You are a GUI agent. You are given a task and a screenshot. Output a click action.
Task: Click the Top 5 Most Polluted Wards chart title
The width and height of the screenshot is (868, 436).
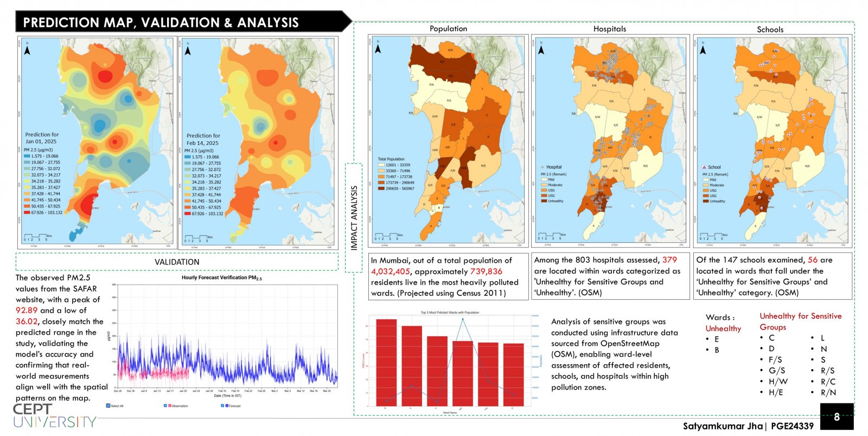450,312
